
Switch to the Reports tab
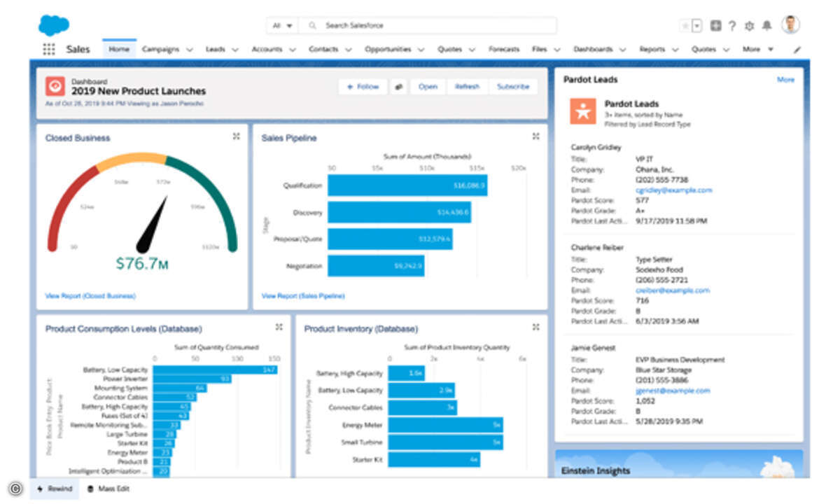[652, 50]
